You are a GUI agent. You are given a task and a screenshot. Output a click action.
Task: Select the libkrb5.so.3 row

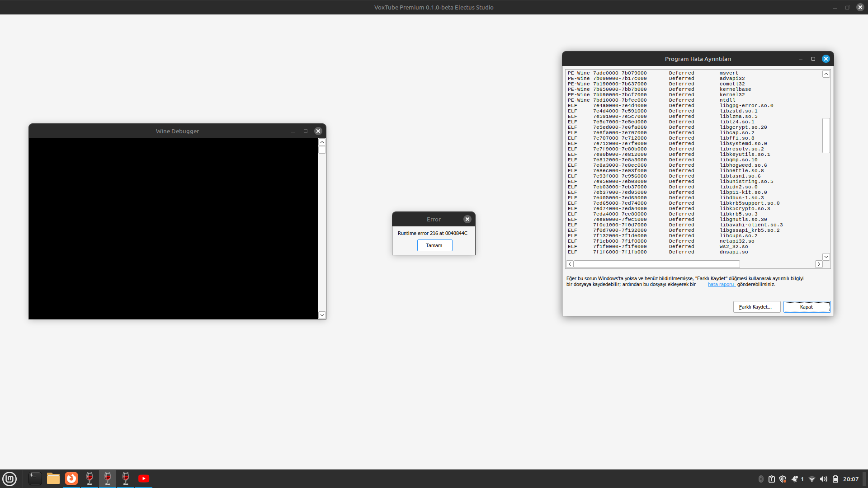coord(663,214)
